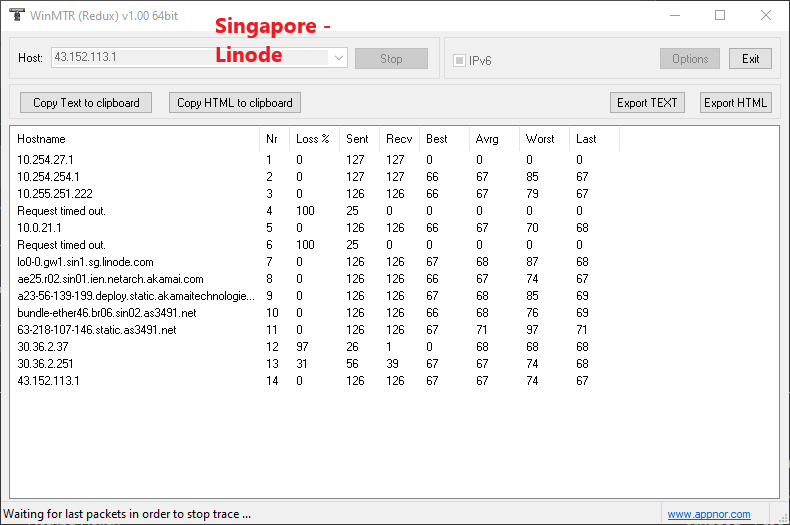This screenshot has width=790, height=525.
Task: Minimize the WinMTR window
Action: pyautogui.click(x=675, y=15)
